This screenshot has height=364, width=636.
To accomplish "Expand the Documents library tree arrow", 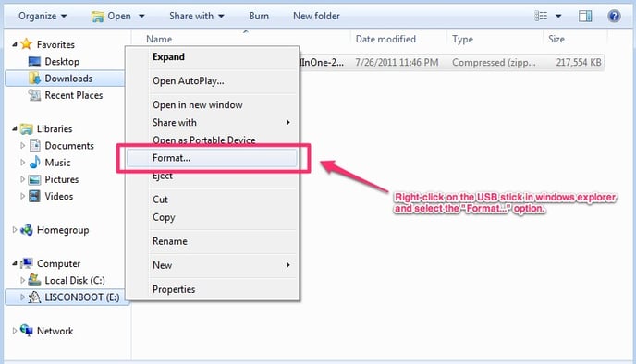I will point(23,145).
